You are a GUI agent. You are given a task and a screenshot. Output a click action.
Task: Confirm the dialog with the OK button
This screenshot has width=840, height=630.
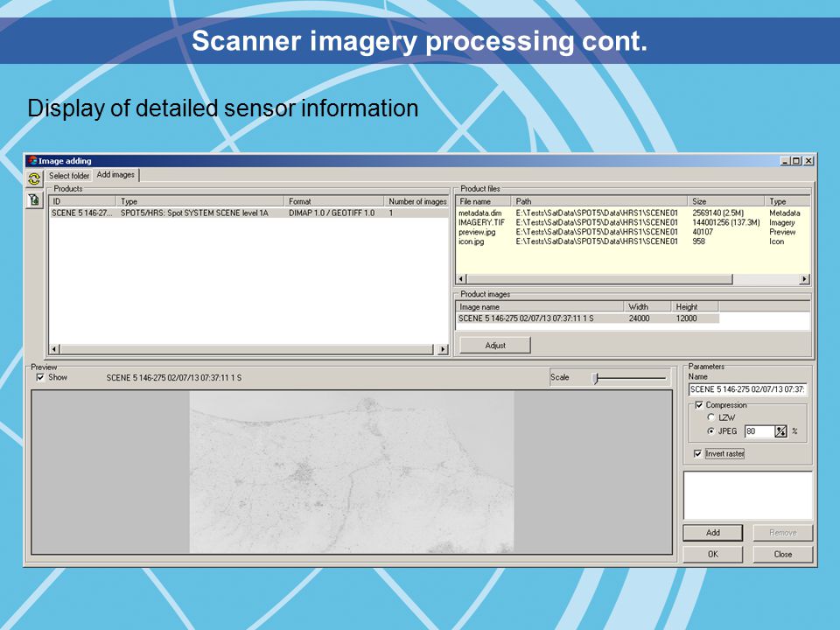tap(712, 554)
